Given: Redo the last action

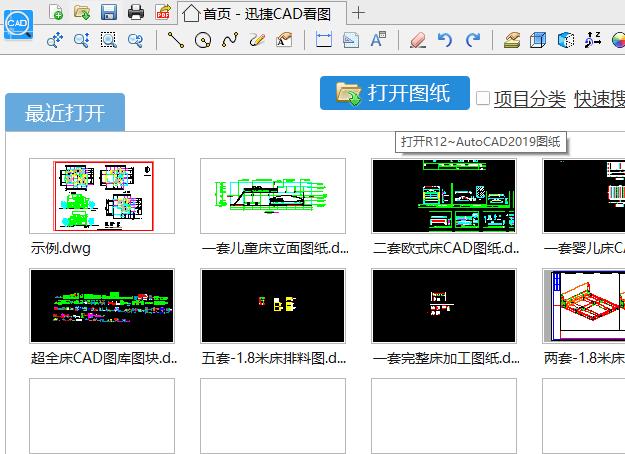Looking at the screenshot, I should pyautogui.click(x=473, y=40).
